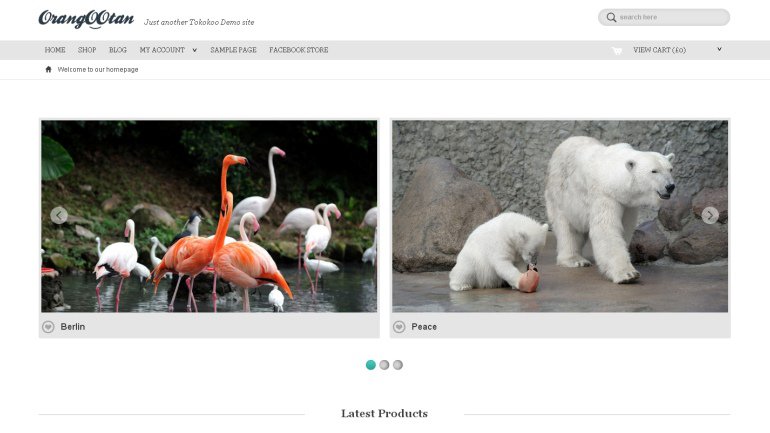Go to the Shop page

click(x=87, y=50)
